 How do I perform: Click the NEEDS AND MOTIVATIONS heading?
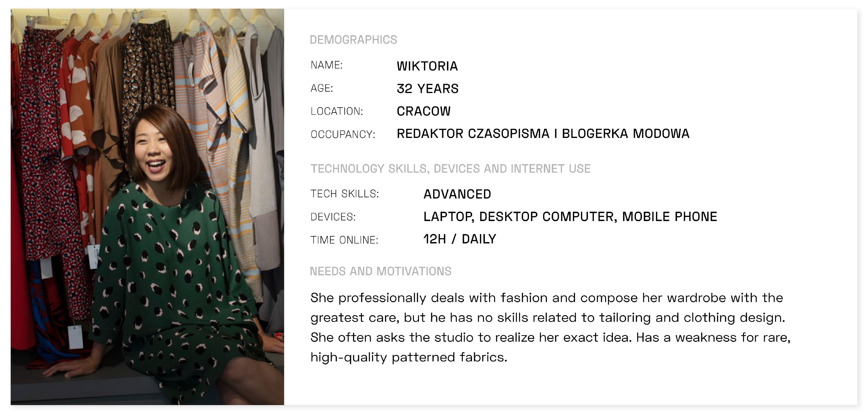point(380,271)
